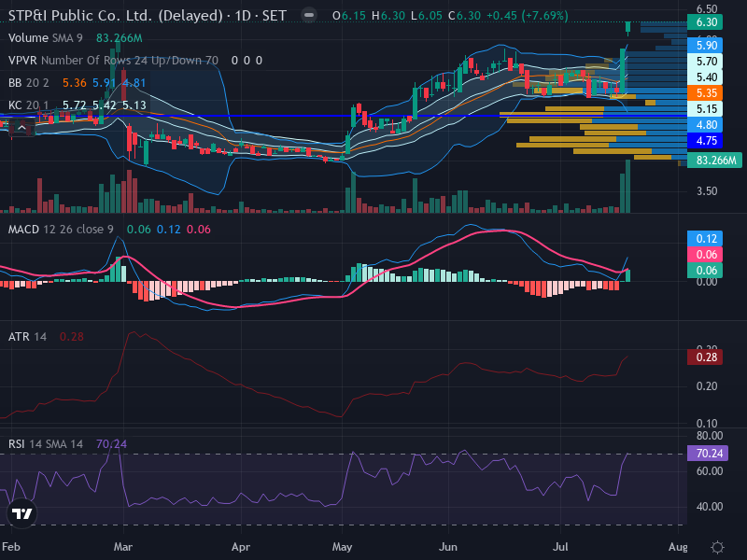Viewport: 747px width, 560px height.
Task: Click the May label on time axis
Action: (342, 547)
